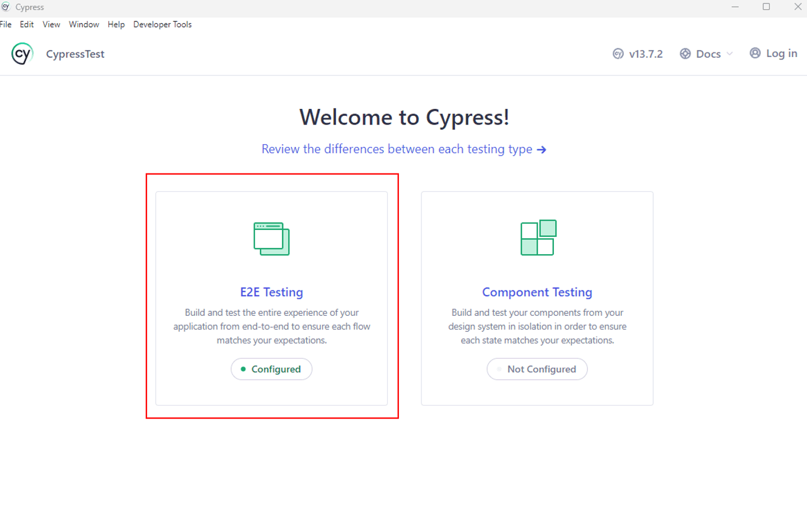Click the Log in button

[774, 53]
